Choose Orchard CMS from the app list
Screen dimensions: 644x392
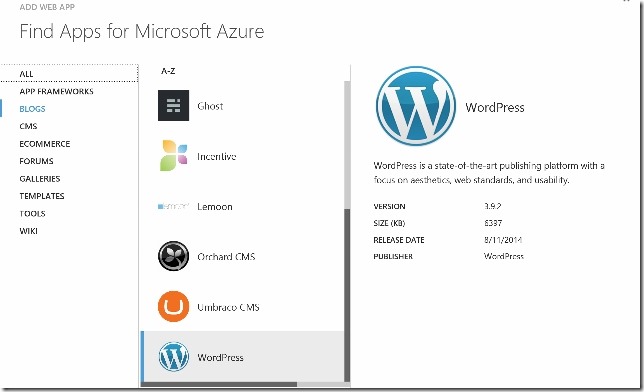226,257
